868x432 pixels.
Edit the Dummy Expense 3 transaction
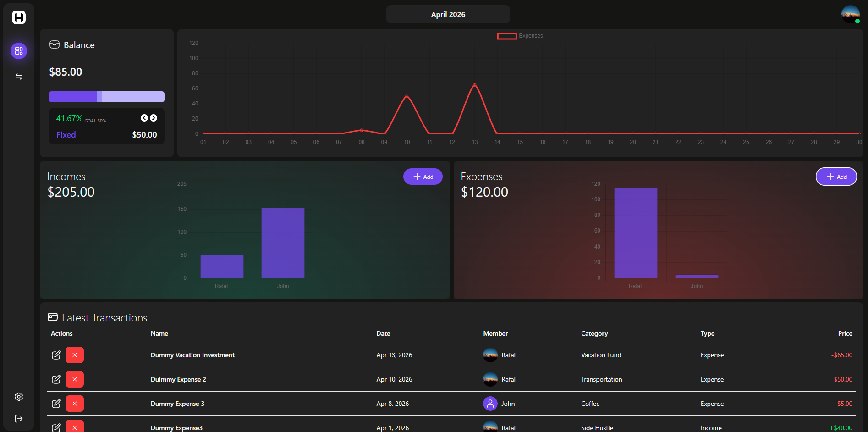coord(56,404)
